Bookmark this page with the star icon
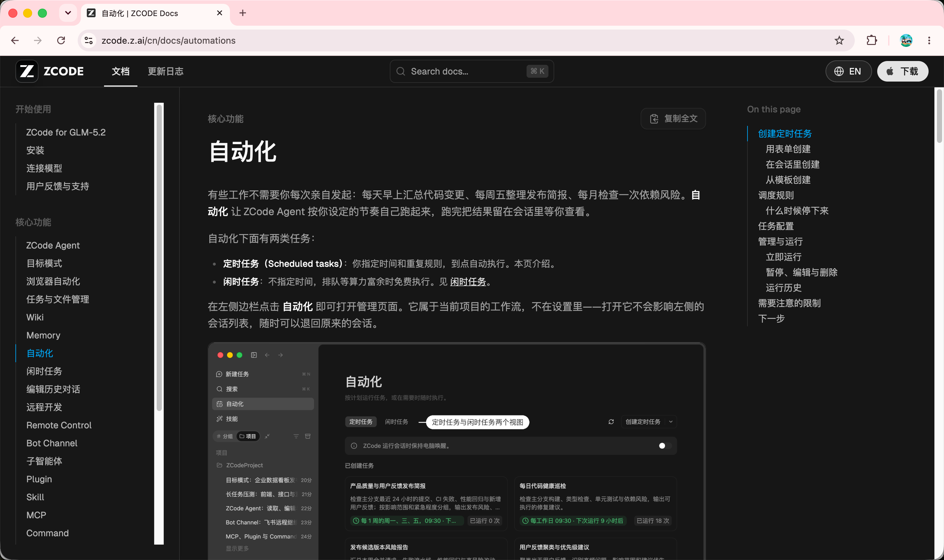Screen dimensions: 944x560 click(x=839, y=40)
